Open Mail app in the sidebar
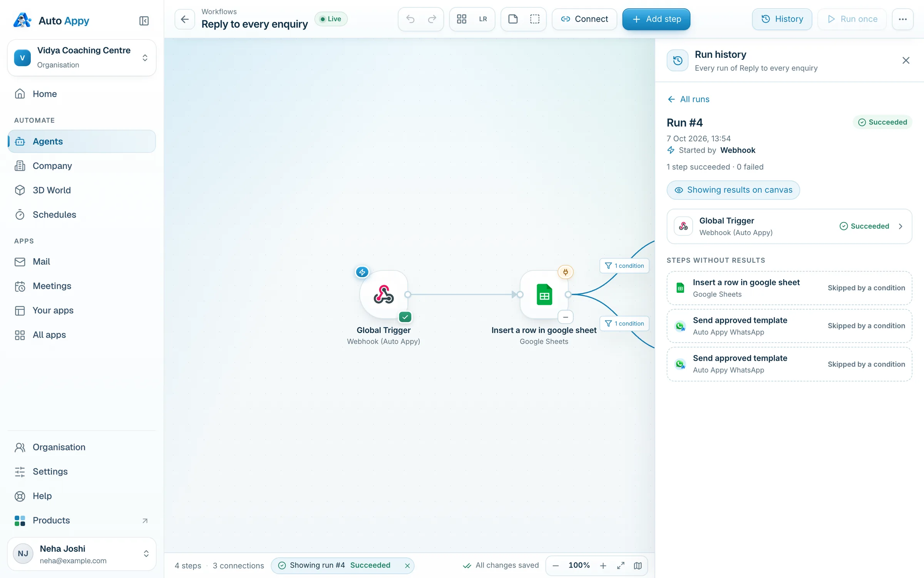Image resolution: width=924 pixels, height=578 pixels. coord(82,262)
